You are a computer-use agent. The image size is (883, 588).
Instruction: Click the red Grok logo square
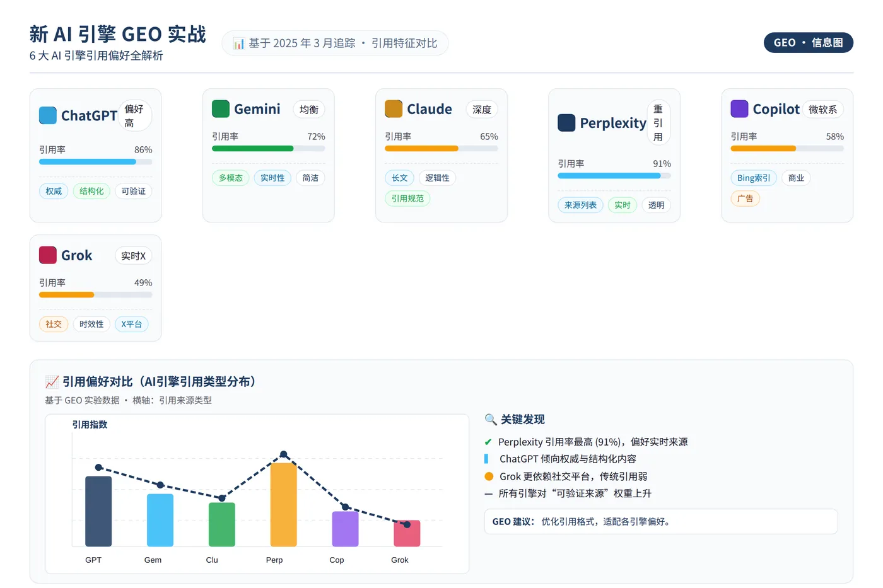pos(48,255)
